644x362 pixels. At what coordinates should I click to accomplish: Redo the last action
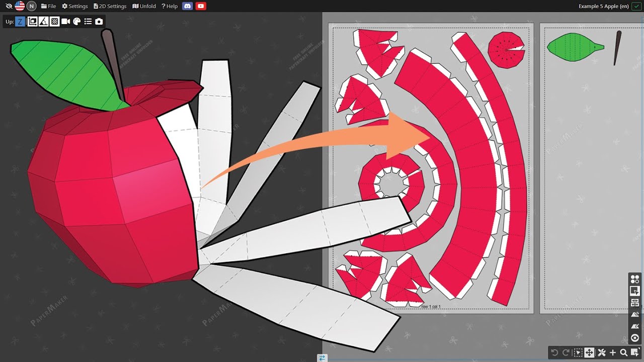point(566,352)
